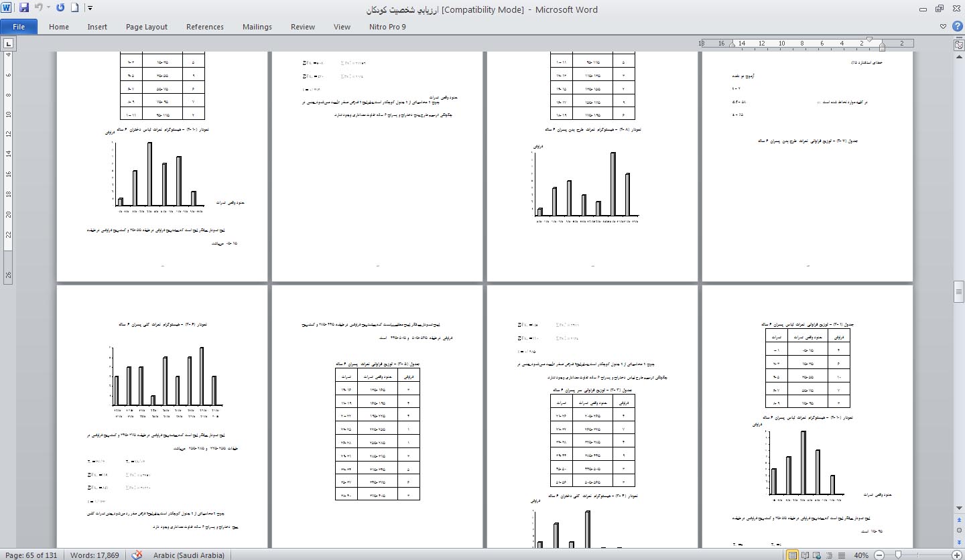Click the Next Page double-arrow on scrollbar
Viewport: 965px width, 560px height.
pyautogui.click(x=958, y=543)
